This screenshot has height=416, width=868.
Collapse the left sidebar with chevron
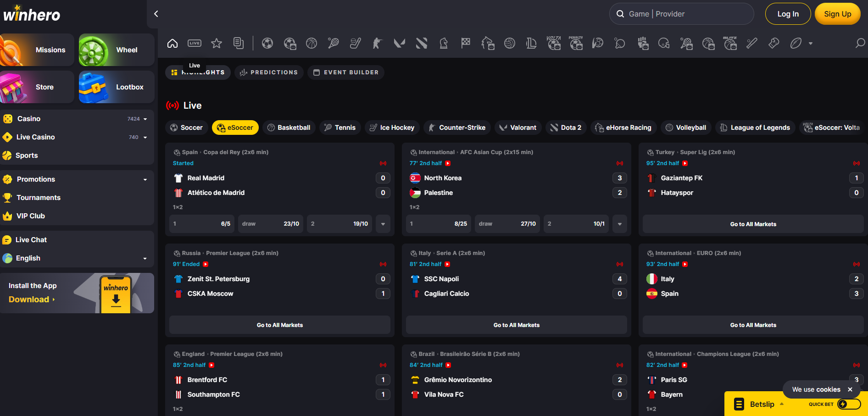pyautogui.click(x=156, y=14)
